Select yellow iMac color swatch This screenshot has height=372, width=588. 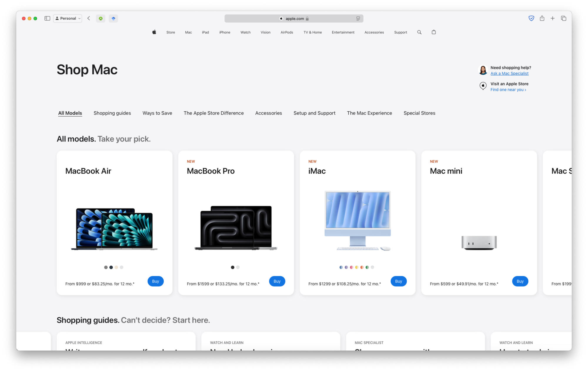pyautogui.click(x=357, y=267)
